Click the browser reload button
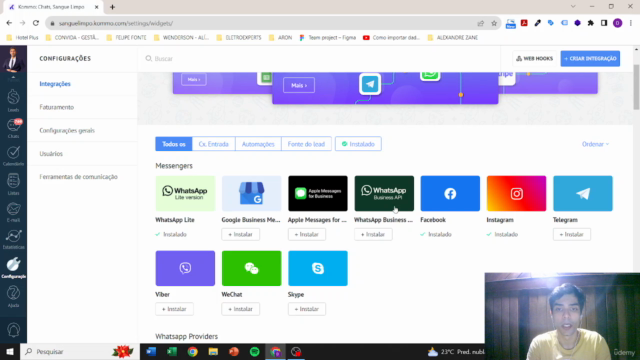 point(36,23)
